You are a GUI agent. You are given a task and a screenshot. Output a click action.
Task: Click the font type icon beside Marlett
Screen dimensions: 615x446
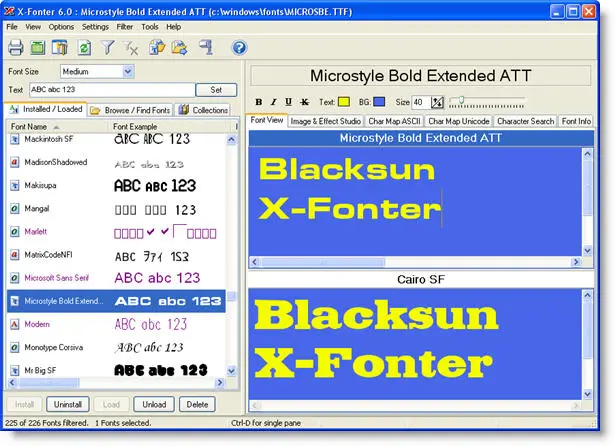(x=15, y=232)
